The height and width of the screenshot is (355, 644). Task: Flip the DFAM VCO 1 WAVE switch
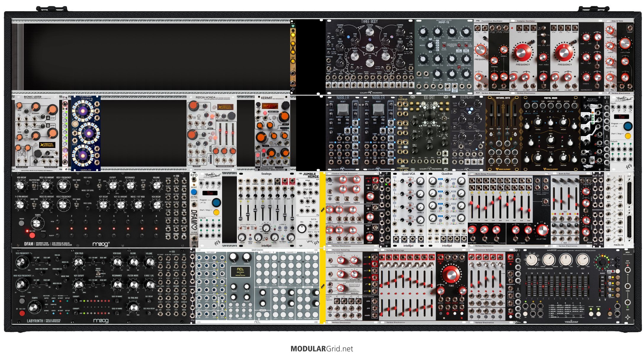pyautogui.click(x=76, y=186)
